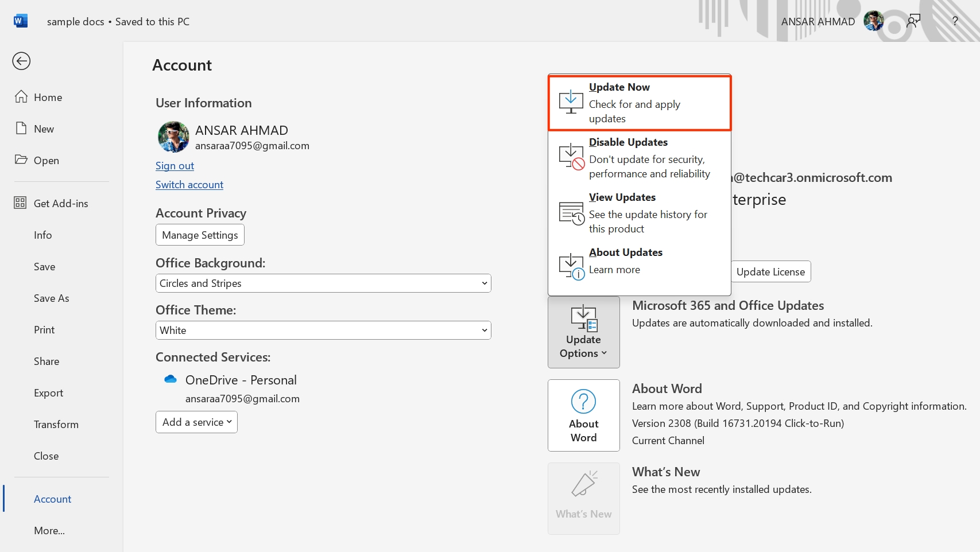Open the Add a service dropdown

(x=196, y=422)
